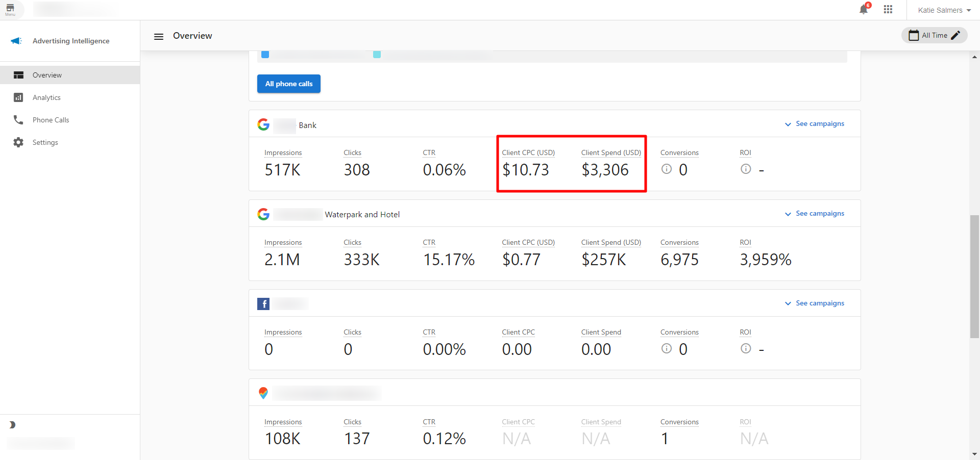Click the Settings gear icon

click(x=18, y=142)
